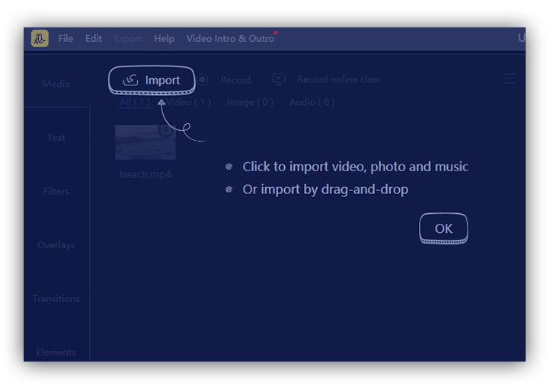
Task: Select the beach.mp4 video thumbnail
Action: coord(145,143)
